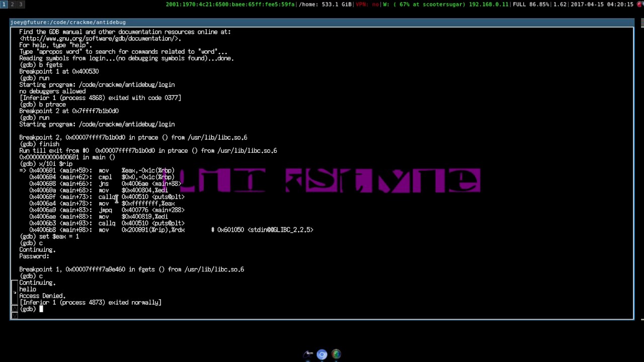Click the 'Password:' prompt line
The width and height of the screenshot is (644, 362).
point(34,256)
